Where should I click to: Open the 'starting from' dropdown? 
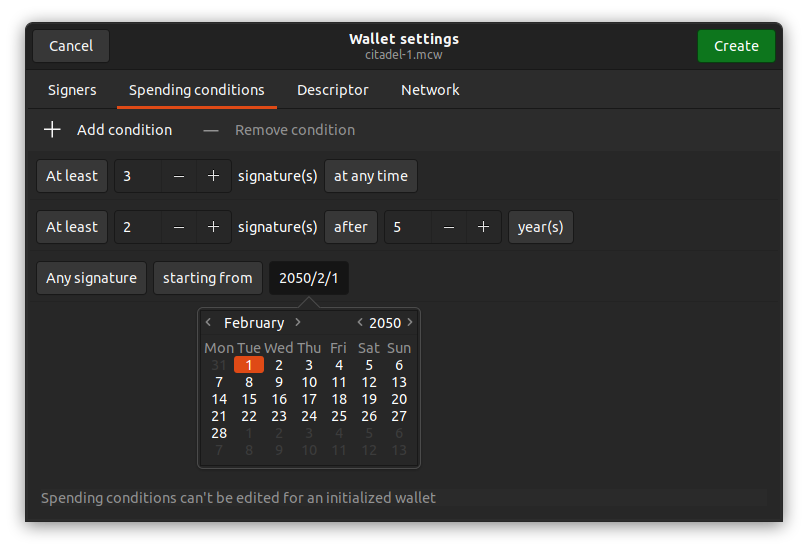[208, 278]
